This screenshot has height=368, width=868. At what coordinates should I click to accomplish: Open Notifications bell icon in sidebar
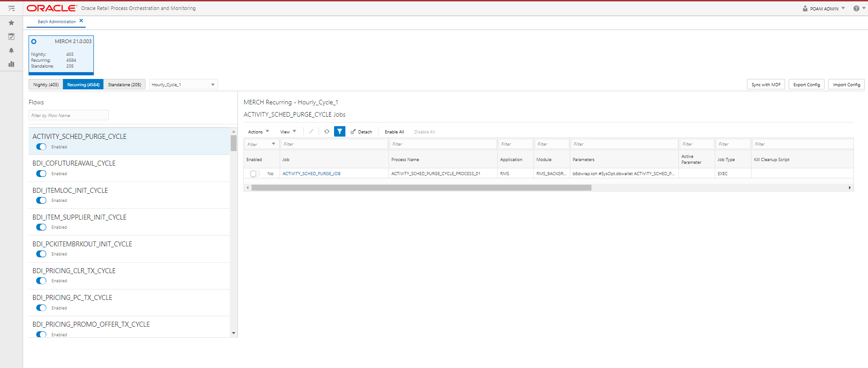[x=11, y=50]
